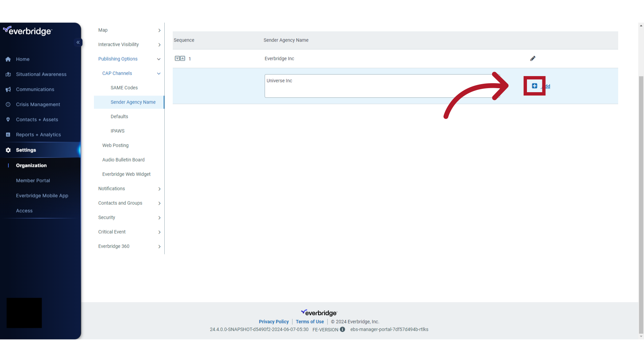Move sequence 1 up with arrow icon
This screenshot has width=644, height=362.
click(x=183, y=58)
